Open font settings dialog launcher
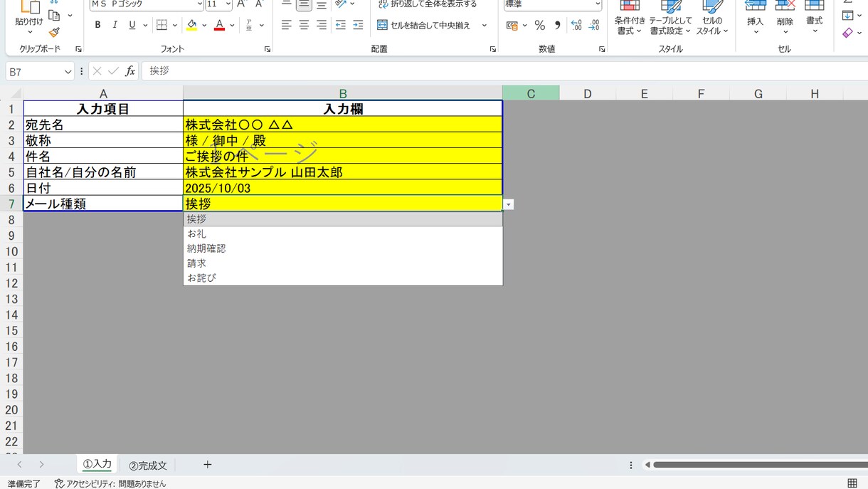Screen dimensions: 868x489 [x=268, y=49]
